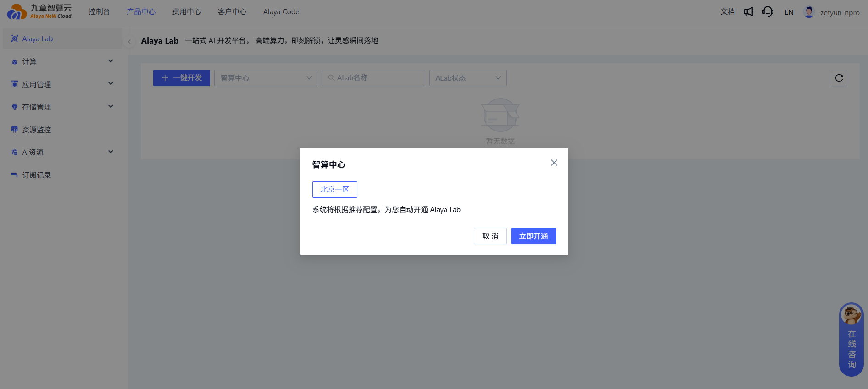Click the Alaya NeW Cloud logo
Screen dimensions: 868x389
(39, 12)
